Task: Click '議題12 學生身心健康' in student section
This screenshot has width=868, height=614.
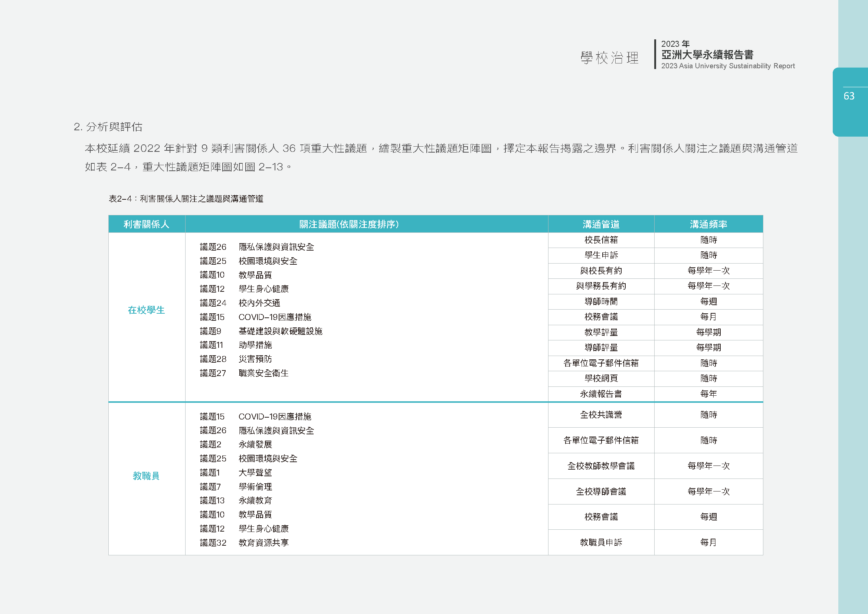Action: tap(244, 289)
